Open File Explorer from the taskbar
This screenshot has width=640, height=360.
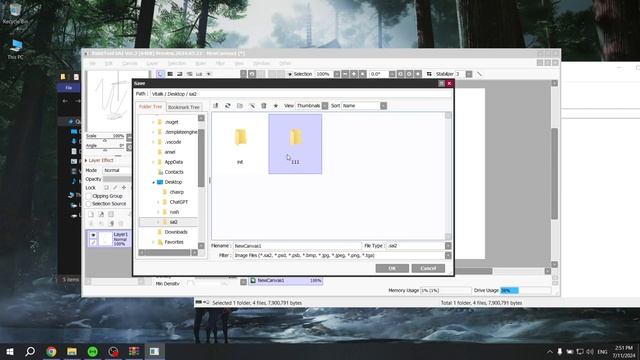tap(72, 351)
